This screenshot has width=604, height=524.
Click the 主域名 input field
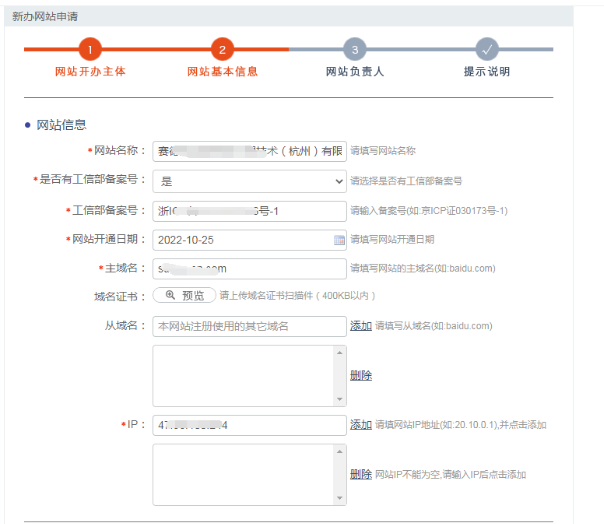pos(249,268)
